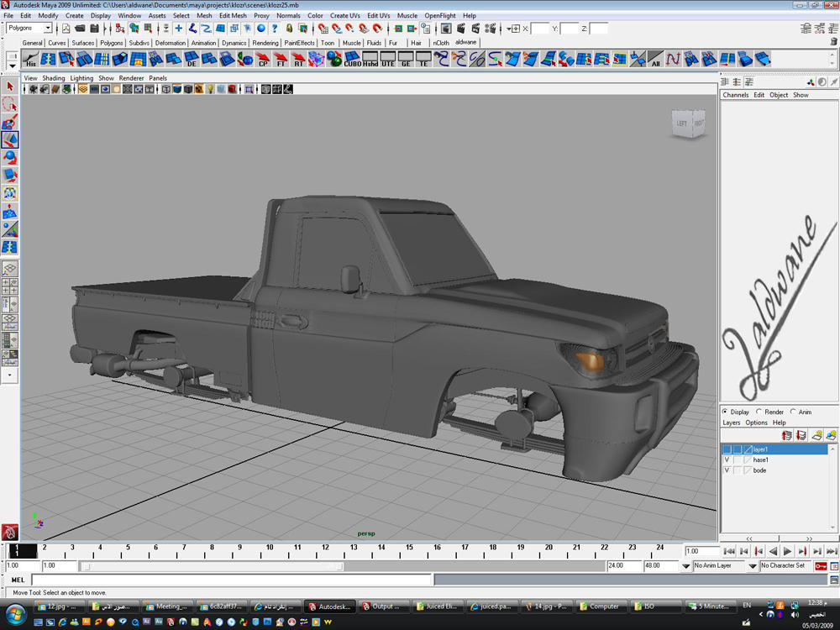Click the play forwards button
The image size is (840, 630).
coord(788,551)
